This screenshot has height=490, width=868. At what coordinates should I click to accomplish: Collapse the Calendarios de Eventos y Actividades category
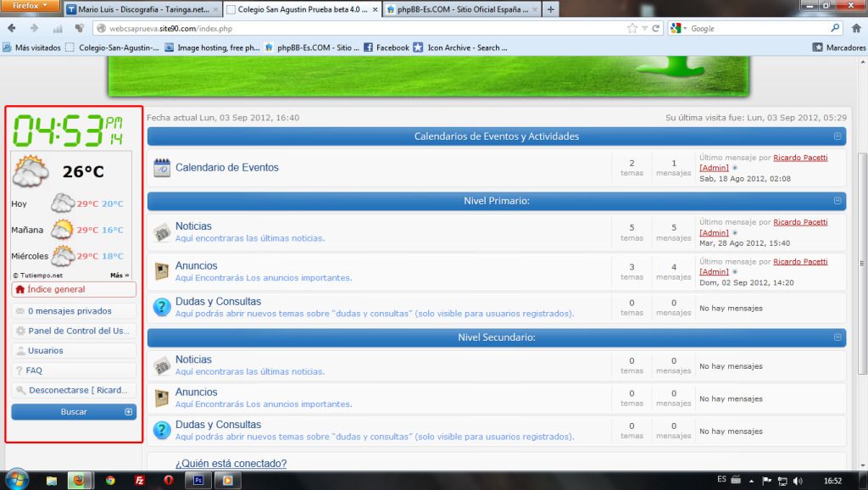pyautogui.click(x=837, y=136)
